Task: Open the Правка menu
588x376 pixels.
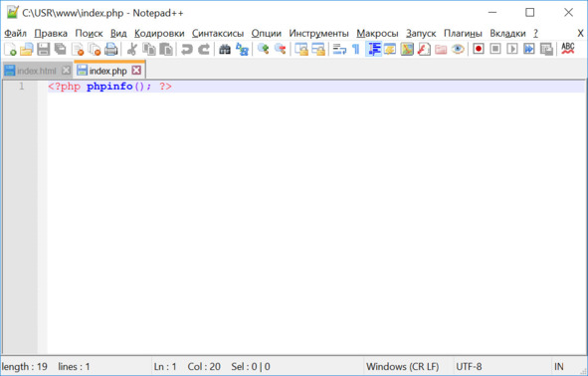Action: pyautogui.click(x=51, y=34)
